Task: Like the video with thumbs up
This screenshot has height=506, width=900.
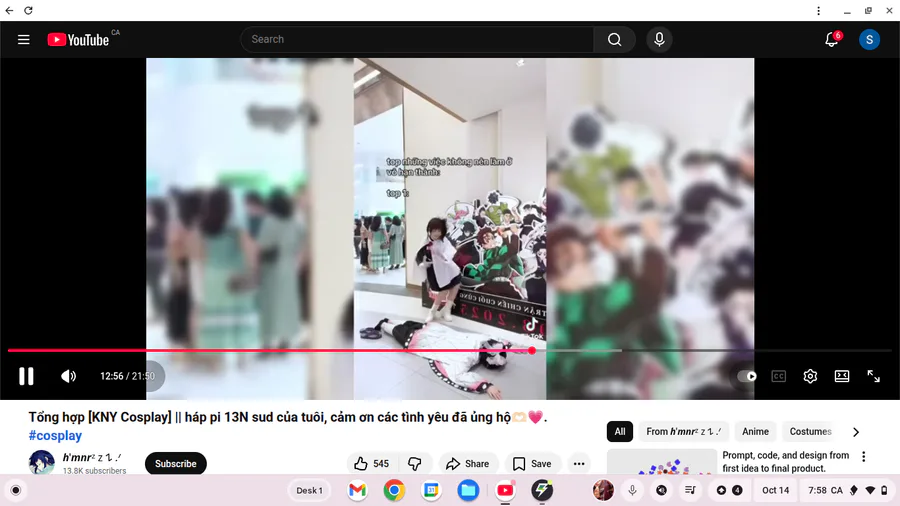Action: pyautogui.click(x=372, y=464)
